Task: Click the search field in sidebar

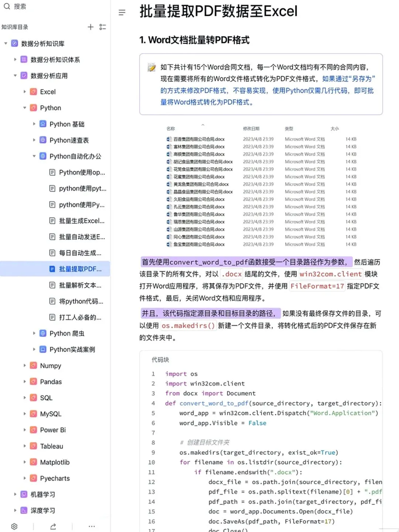Action: [55, 6]
